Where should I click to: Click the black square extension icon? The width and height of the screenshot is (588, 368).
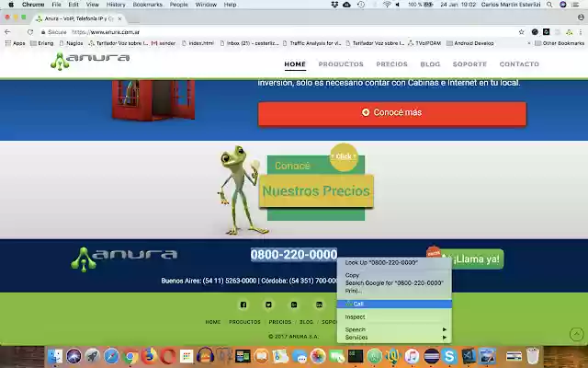coord(547,32)
